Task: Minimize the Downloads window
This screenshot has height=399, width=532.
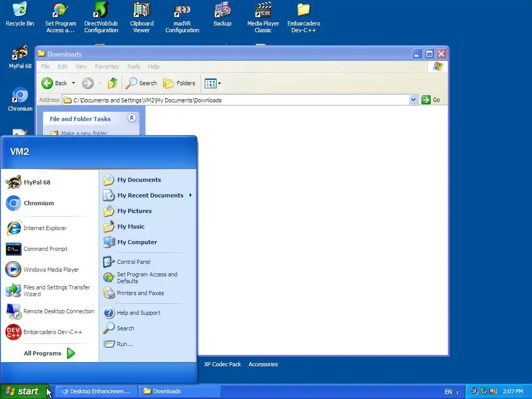Action: (x=417, y=54)
